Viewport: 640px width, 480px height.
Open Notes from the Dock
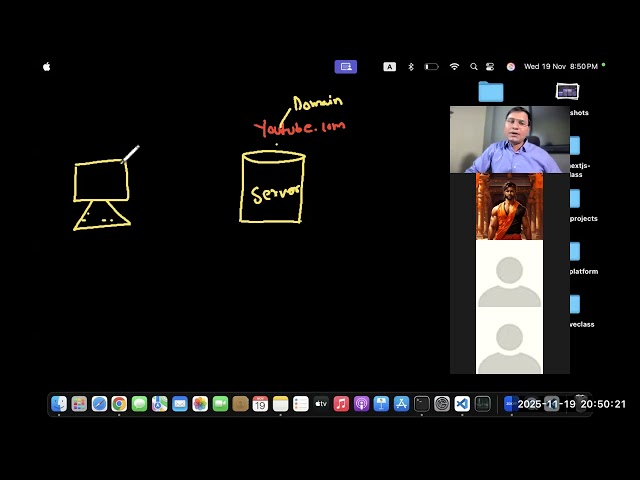pyautogui.click(x=280, y=404)
